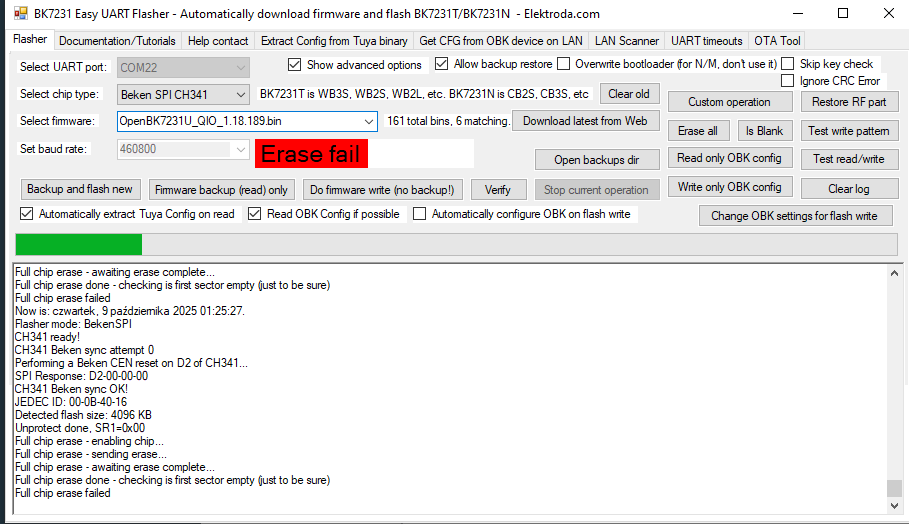
Task: Click Backup and flash new
Action: point(80,190)
